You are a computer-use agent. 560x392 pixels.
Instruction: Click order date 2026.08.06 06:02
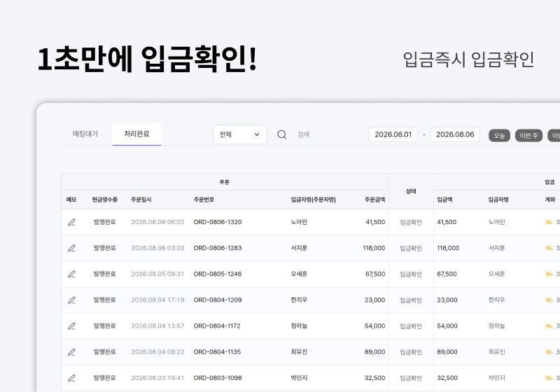click(x=157, y=222)
